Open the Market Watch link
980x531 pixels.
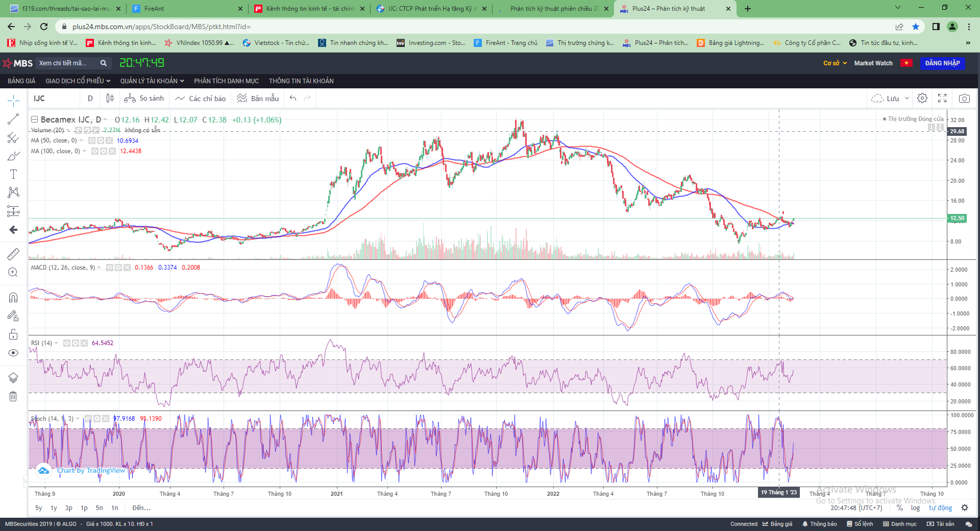(x=873, y=63)
